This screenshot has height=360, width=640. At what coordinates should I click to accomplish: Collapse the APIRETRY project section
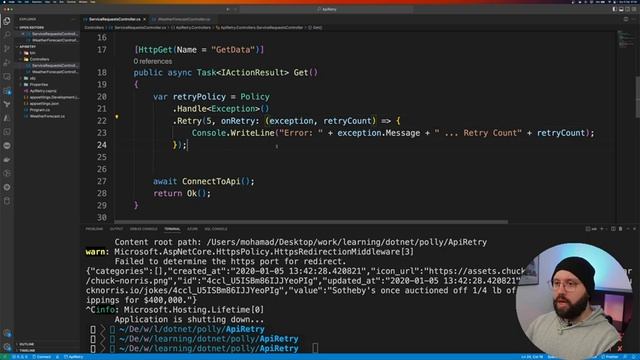(47, 47)
